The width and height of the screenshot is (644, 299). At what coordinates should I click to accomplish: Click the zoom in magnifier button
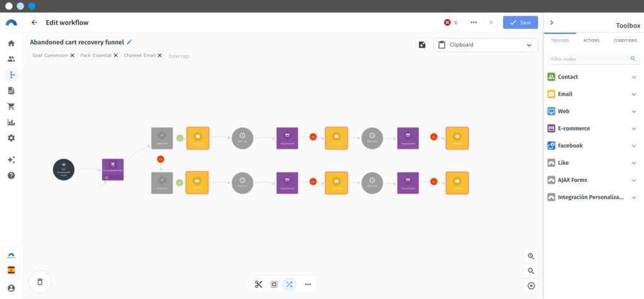pos(531,256)
